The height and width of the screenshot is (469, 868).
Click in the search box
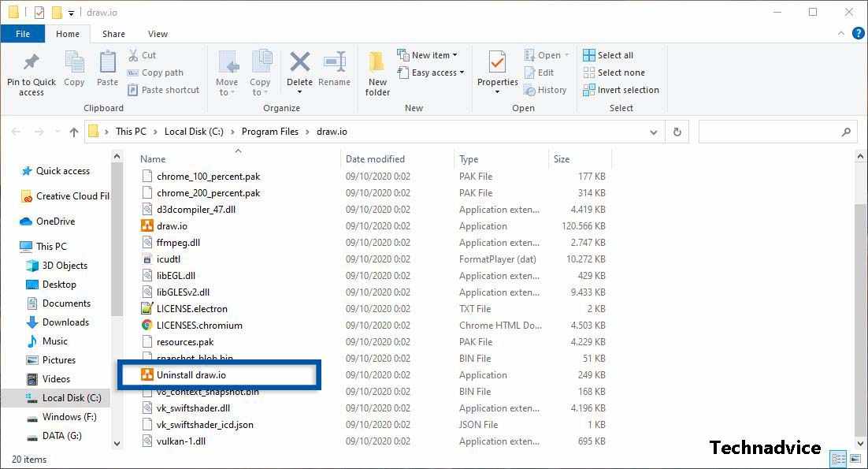tap(777, 132)
